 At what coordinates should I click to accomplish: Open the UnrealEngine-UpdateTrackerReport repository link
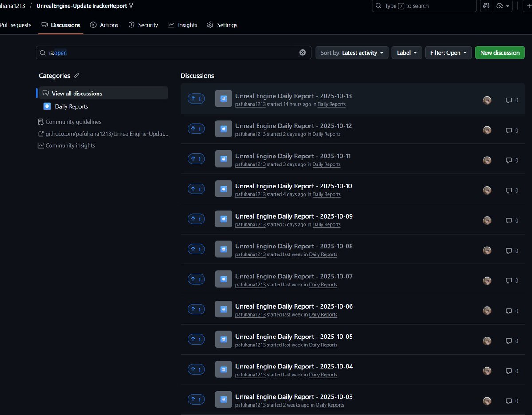82,6
